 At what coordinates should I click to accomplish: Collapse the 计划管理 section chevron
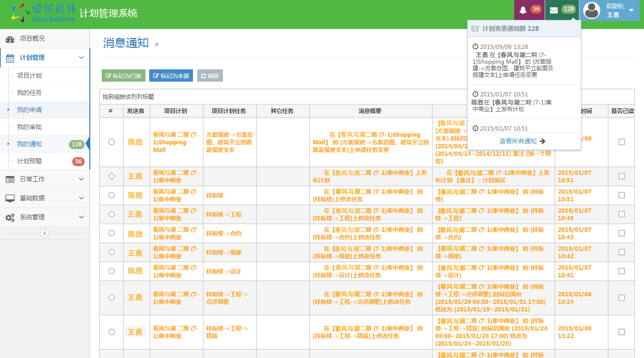(81, 57)
